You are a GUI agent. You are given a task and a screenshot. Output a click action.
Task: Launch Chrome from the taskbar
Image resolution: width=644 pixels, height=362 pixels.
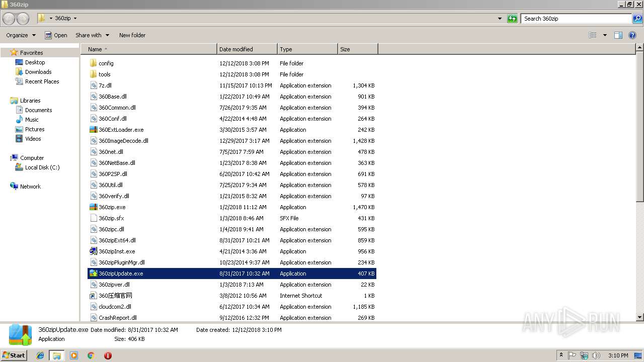click(91, 355)
